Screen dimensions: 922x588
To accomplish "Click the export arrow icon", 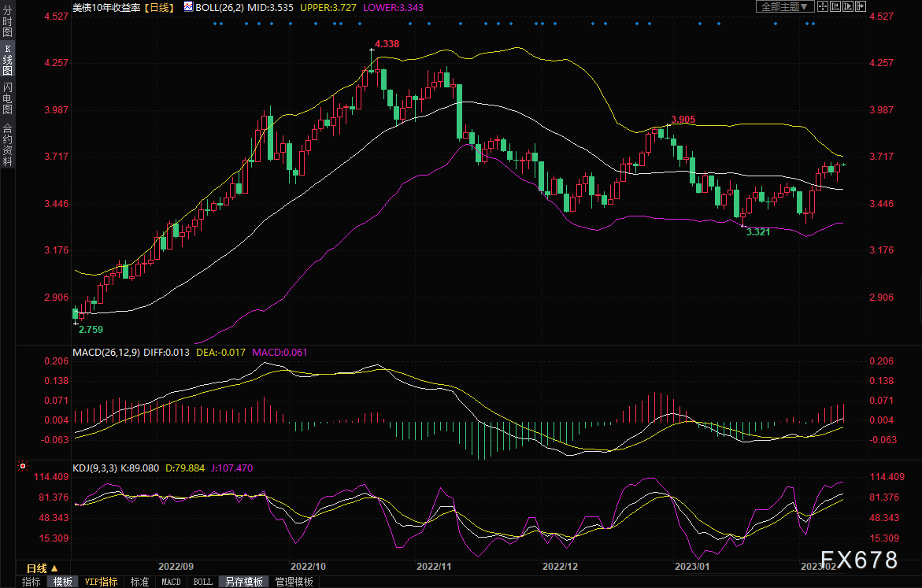I will coord(861,6).
